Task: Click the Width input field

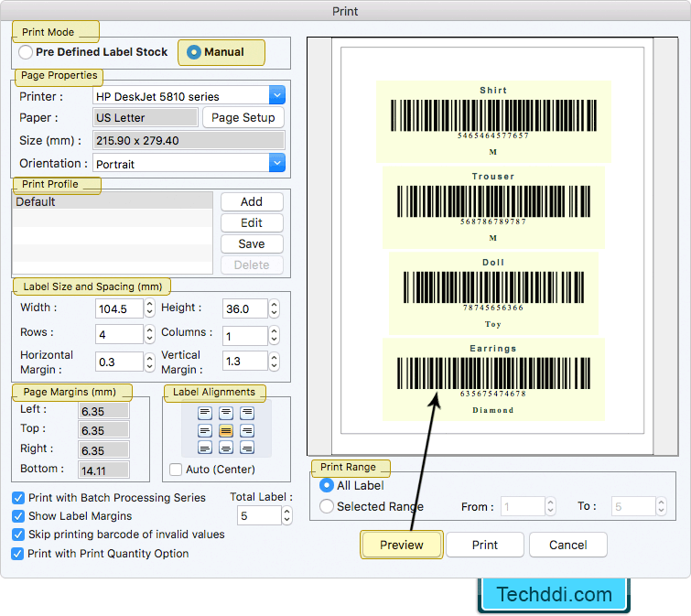Action: [119, 308]
